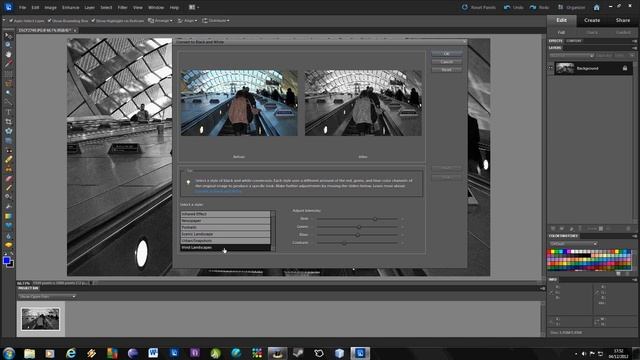Open the Filter menu

(x=122, y=7)
